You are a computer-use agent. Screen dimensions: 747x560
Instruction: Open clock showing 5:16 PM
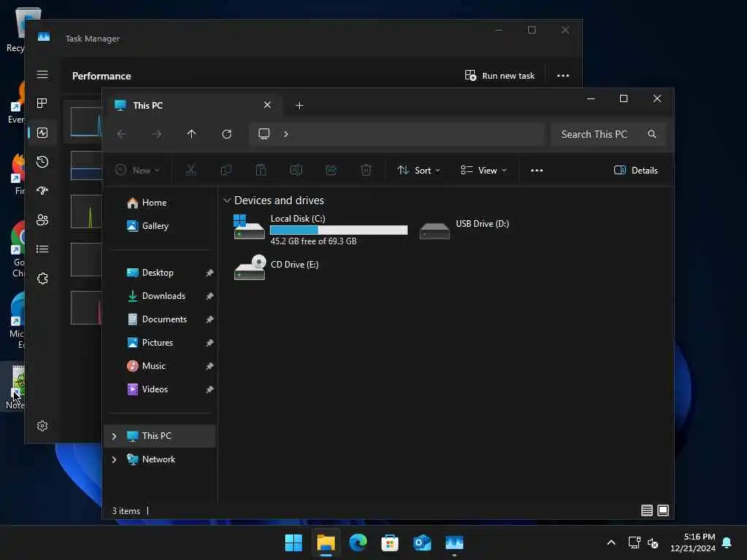[x=692, y=542]
